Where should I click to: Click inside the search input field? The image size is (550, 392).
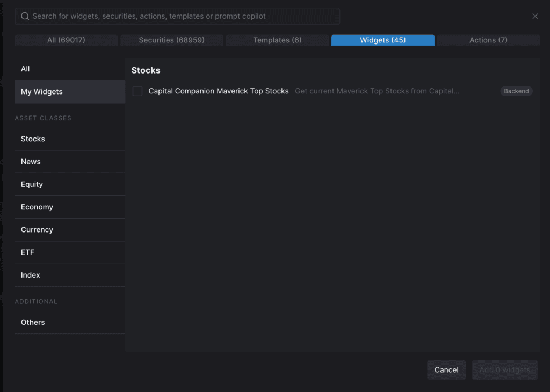click(x=177, y=16)
